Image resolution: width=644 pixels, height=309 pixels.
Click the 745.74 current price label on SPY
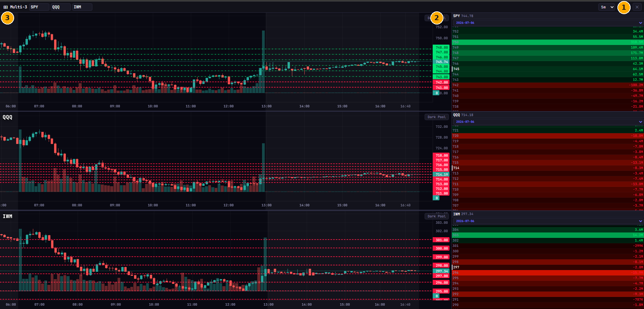point(441,62)
